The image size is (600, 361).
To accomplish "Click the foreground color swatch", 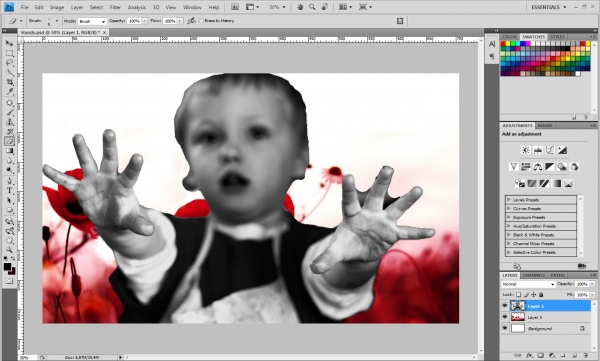I will point(7,266).
